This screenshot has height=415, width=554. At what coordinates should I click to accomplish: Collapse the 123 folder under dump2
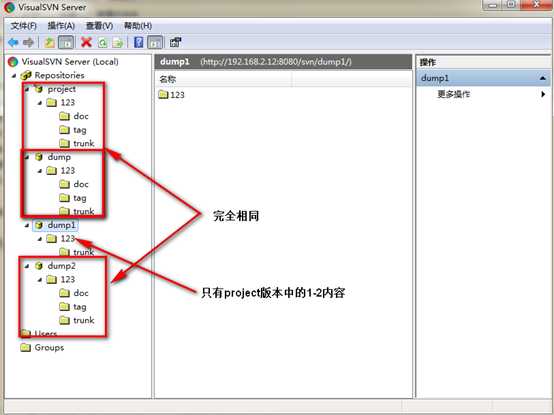40,279
